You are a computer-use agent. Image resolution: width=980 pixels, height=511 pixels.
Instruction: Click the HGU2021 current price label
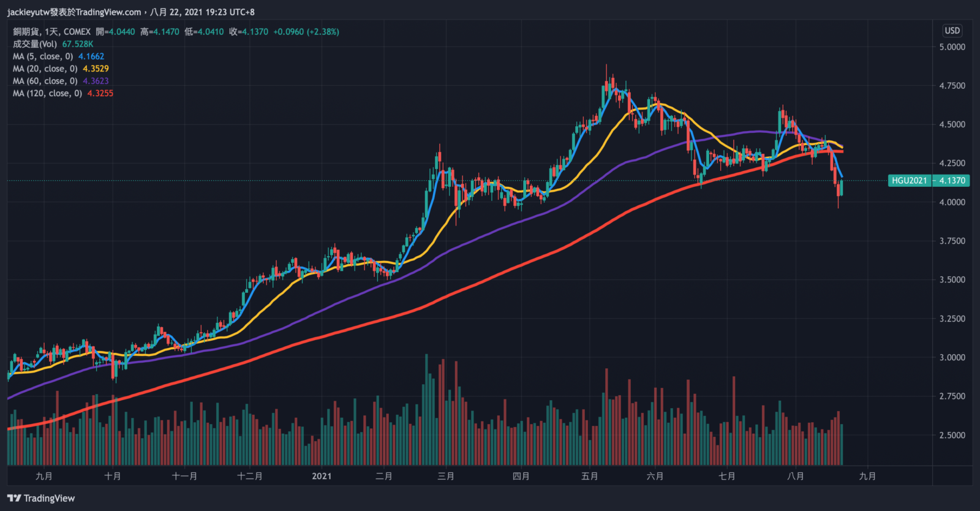point(929,181)
